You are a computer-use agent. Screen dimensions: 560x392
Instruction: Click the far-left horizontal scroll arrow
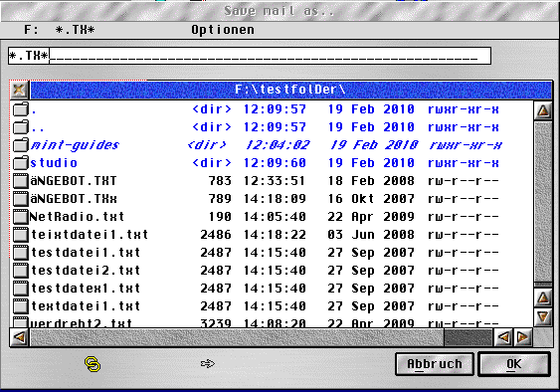(20, 337)
